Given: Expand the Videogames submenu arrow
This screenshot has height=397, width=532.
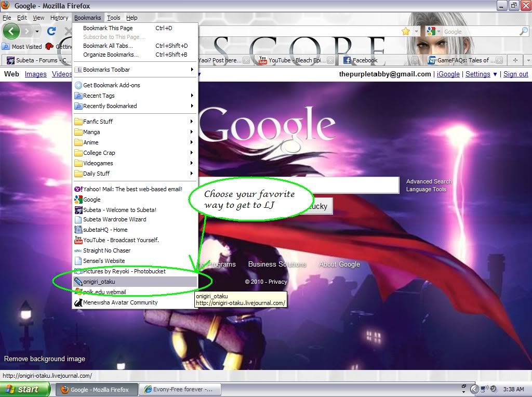Looking at the screenshot, I should click(x=192, y=163).
